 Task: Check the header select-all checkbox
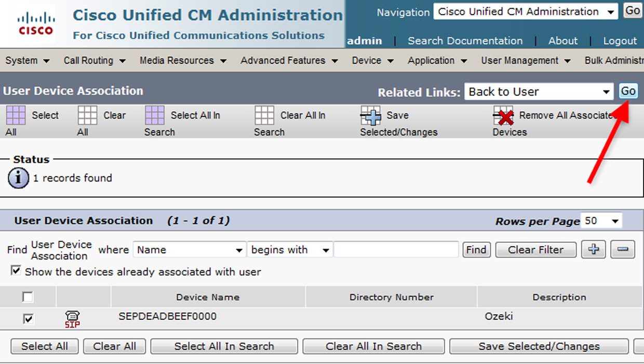pyautogui.click(x=28, y=297)
